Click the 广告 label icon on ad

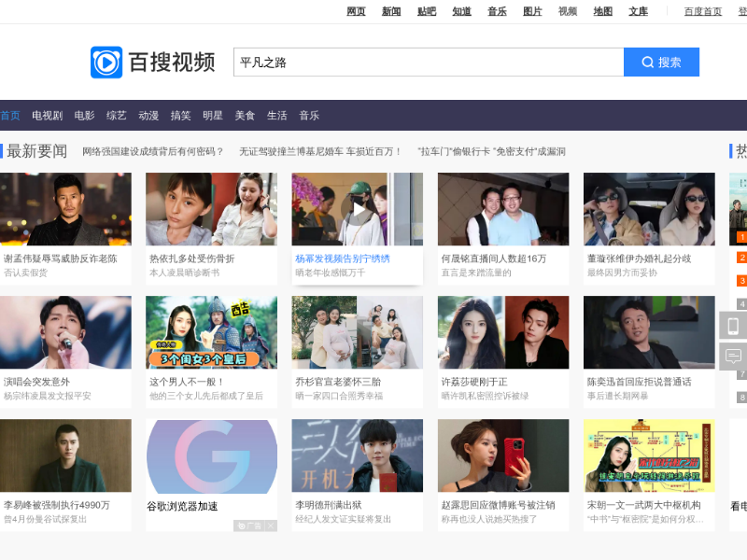[248, 526]
